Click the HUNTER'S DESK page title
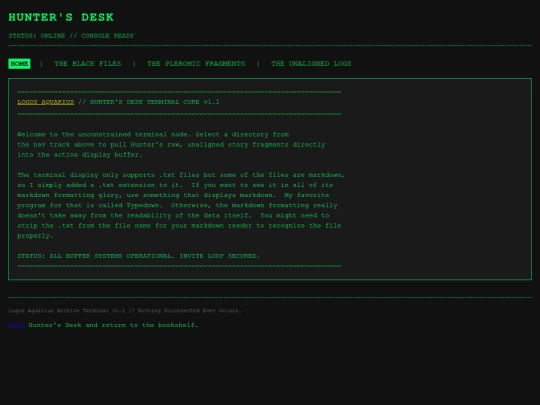The image size is (540, 405). pyautogui.click(x=61, y=17)
